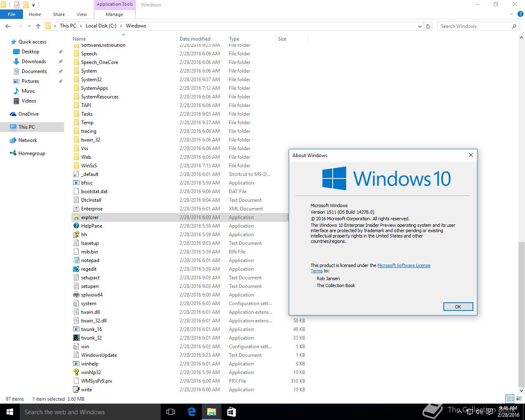Open the Manage ribbon tab
This screenshot has height=420, width=525.
click(114, 14)
